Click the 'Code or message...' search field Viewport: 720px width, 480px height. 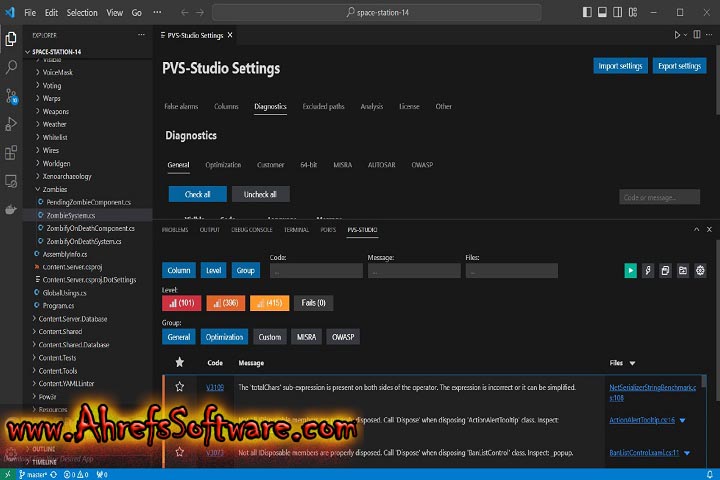click(659, 197)
